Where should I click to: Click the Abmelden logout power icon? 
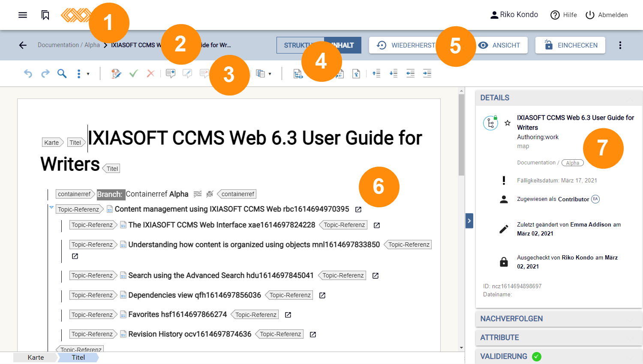(x=590, y=15)
